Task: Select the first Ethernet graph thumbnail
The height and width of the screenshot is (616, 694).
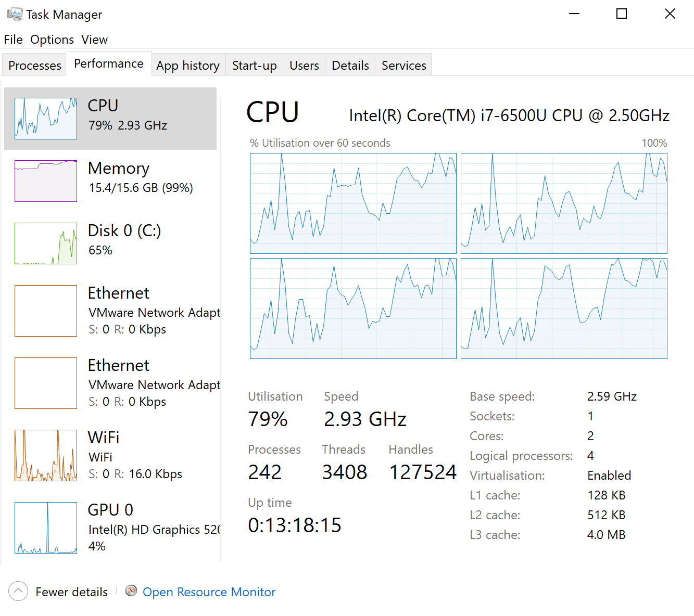Action: [46, 311]
